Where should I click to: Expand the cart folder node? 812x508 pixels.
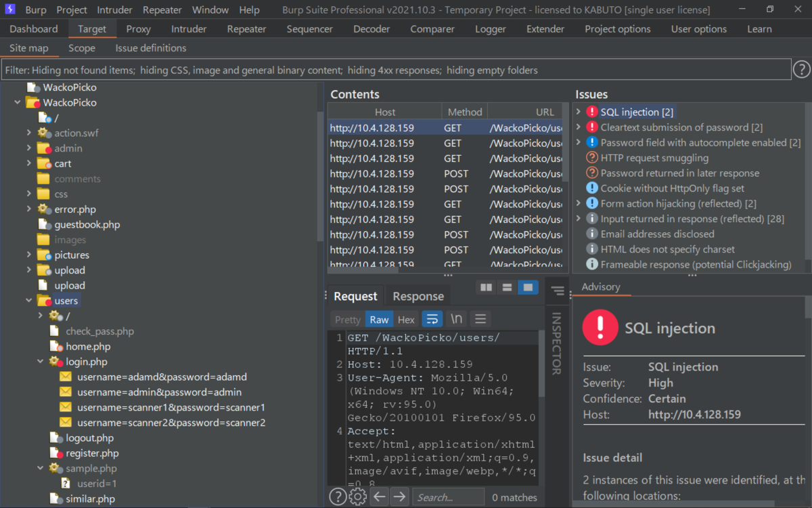(29, 163)
